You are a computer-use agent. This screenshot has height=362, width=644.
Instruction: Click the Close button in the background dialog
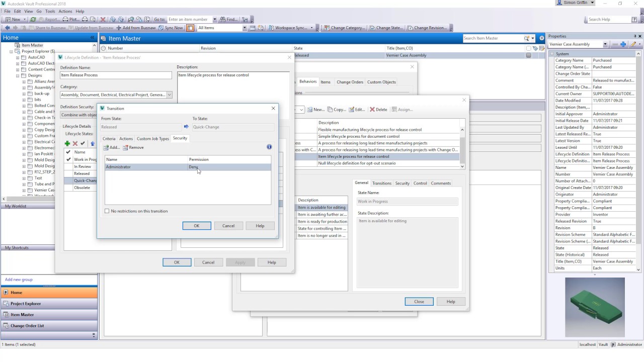click(x=419, y=302)
